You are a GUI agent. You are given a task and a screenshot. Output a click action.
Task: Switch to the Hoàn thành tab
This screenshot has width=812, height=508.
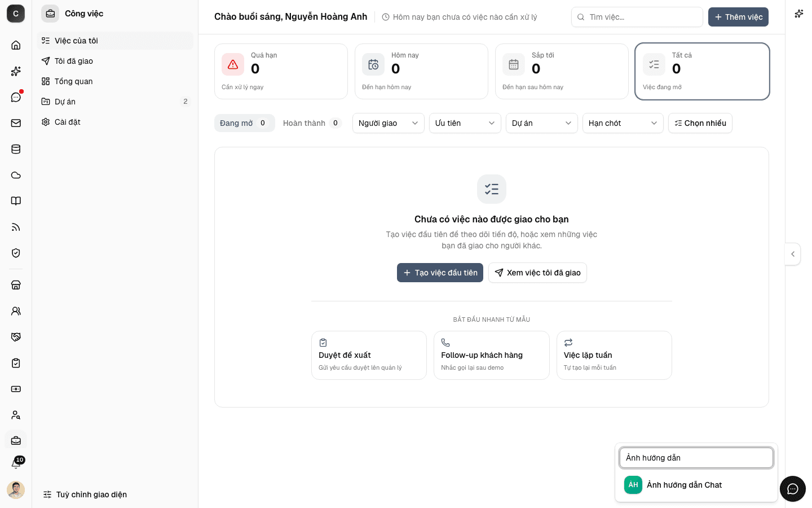click(312, 123)
